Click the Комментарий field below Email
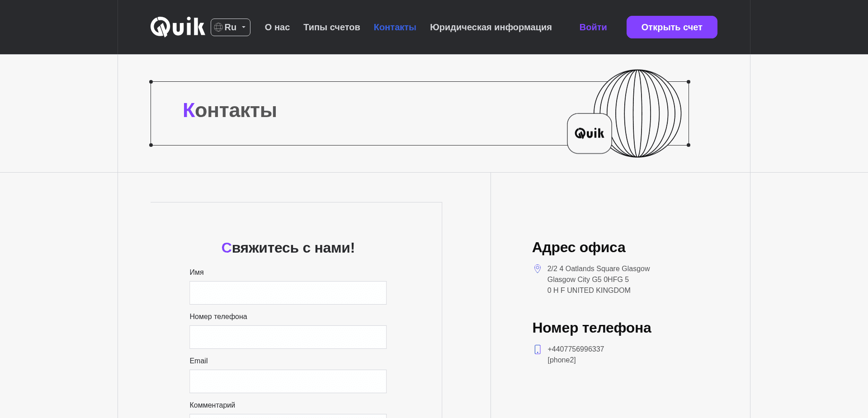 tap(288, 416)
